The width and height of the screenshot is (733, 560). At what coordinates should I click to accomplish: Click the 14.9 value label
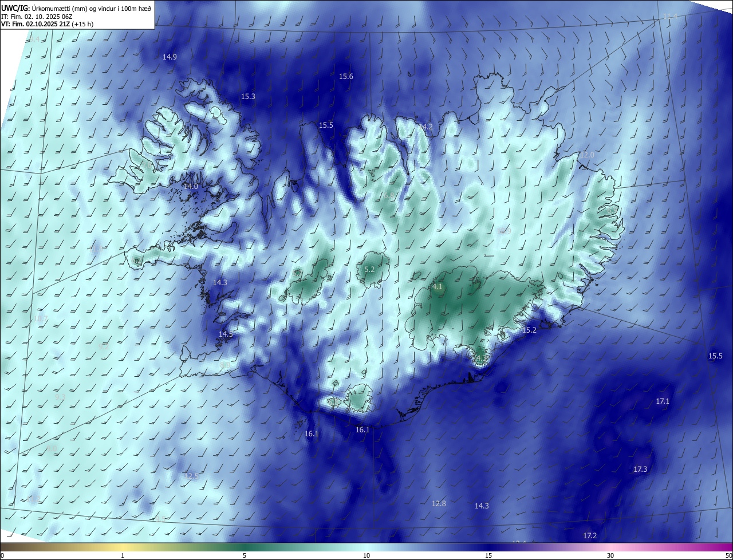170,57
